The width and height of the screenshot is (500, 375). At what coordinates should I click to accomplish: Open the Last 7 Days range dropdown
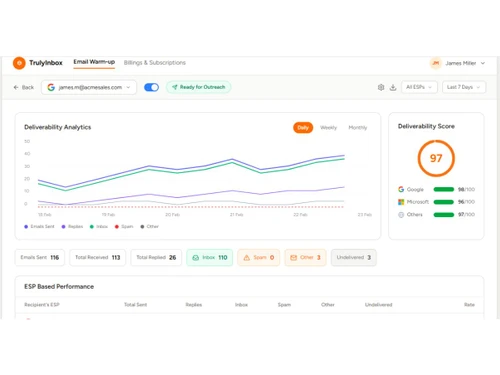[464, 87]
